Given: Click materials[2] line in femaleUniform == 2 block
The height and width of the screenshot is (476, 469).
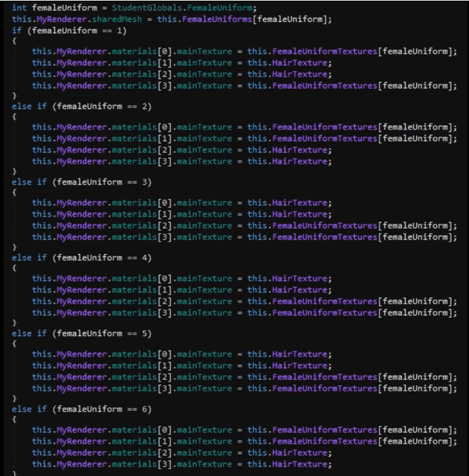Looking at the screenshot, I should (182, 150).
